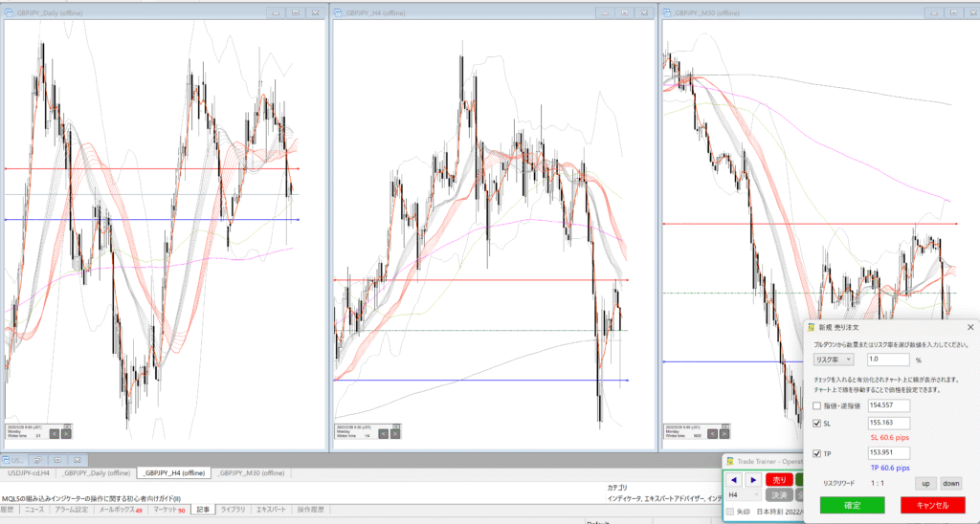Uncheck the TP checkbox
Image resolution: width=980 pixels, height=524 pixels.
pos(817,453)
